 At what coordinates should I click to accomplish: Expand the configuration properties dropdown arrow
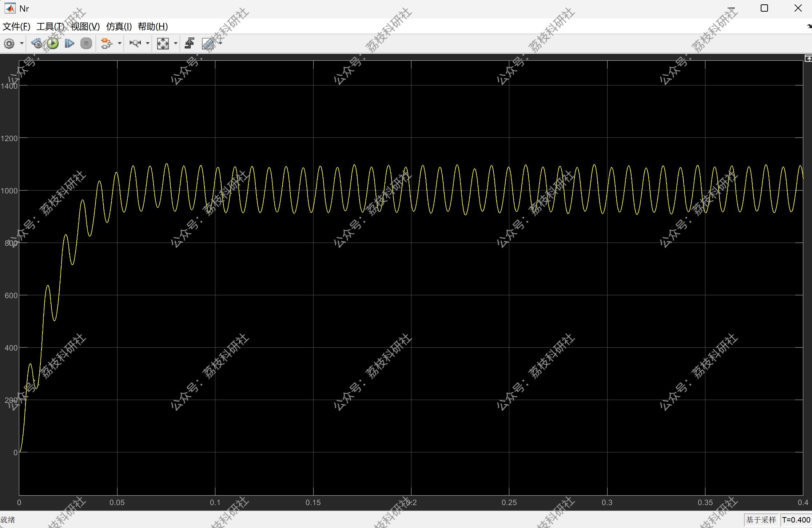tap(22, 44)
